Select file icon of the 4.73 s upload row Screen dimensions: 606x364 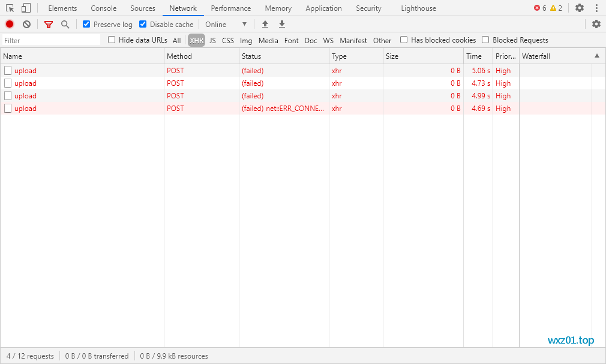[8, 83]
